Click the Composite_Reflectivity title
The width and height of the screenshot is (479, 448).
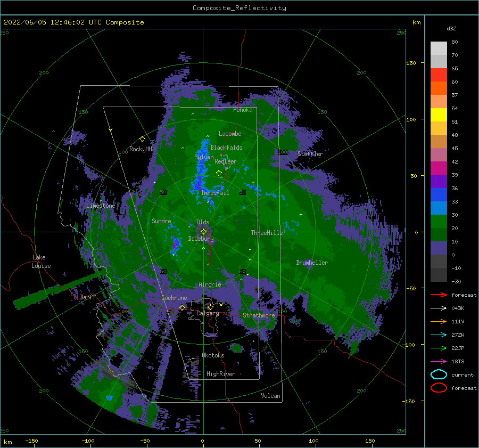[x=240, y=8]
